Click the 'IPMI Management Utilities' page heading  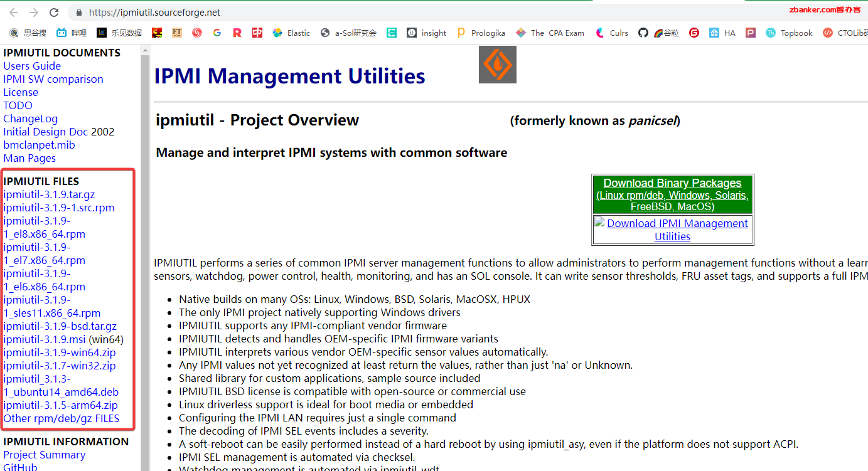[290, 76]
